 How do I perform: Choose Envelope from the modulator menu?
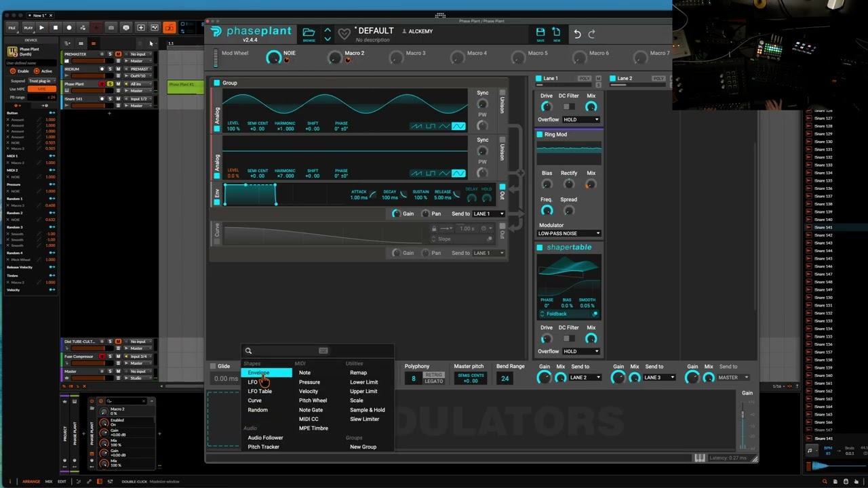(267, 373)
